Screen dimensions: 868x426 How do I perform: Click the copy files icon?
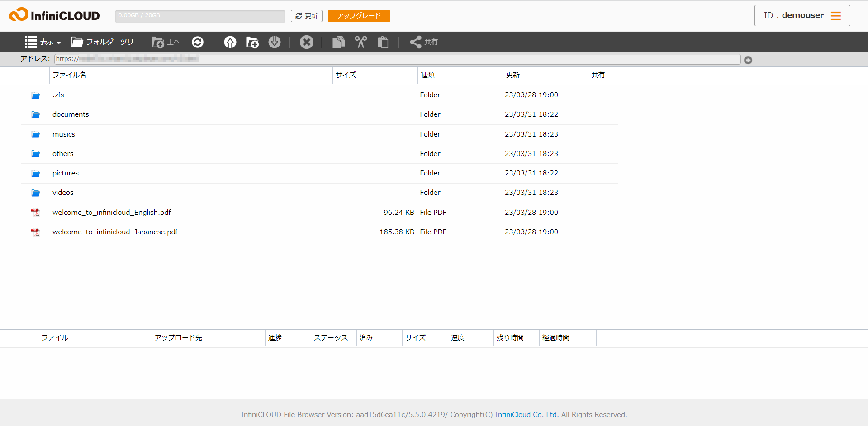[x=338, y=42]
